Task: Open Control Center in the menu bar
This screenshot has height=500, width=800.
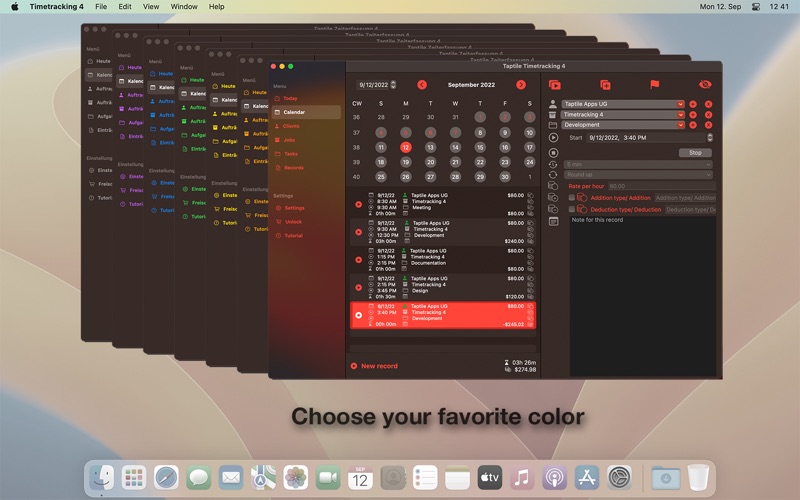Action: click(756, 7)
